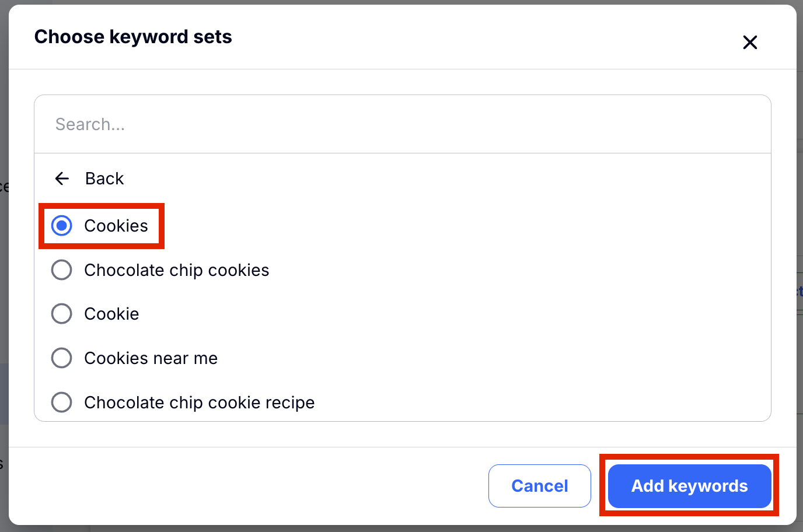Click the Add keywords button

point(689,486)
